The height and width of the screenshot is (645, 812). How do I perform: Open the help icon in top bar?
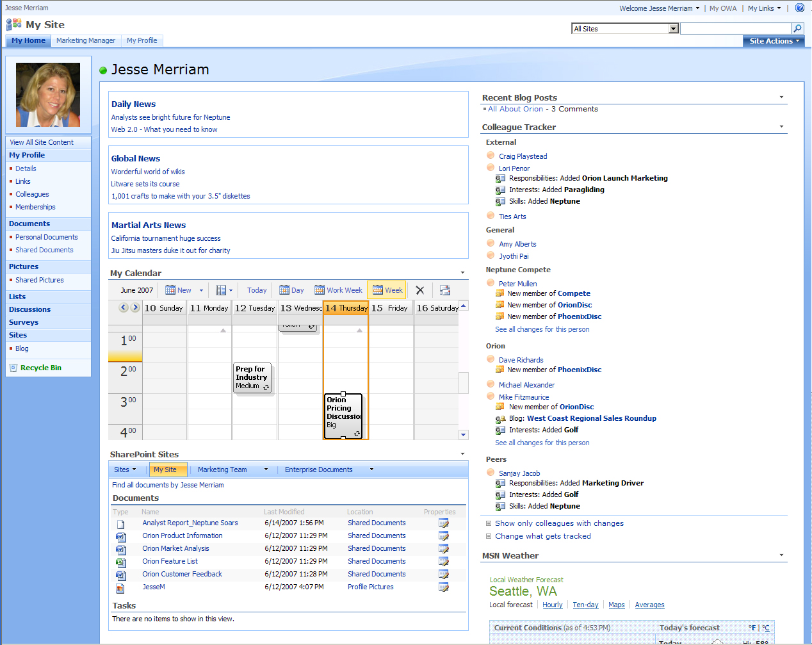(x=800, y=8)
